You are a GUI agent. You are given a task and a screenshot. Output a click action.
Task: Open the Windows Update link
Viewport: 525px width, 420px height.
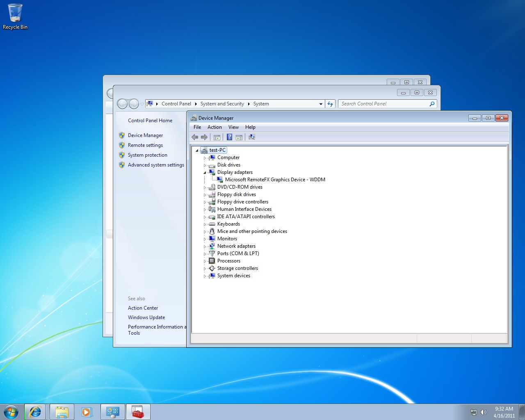(146, 317)
